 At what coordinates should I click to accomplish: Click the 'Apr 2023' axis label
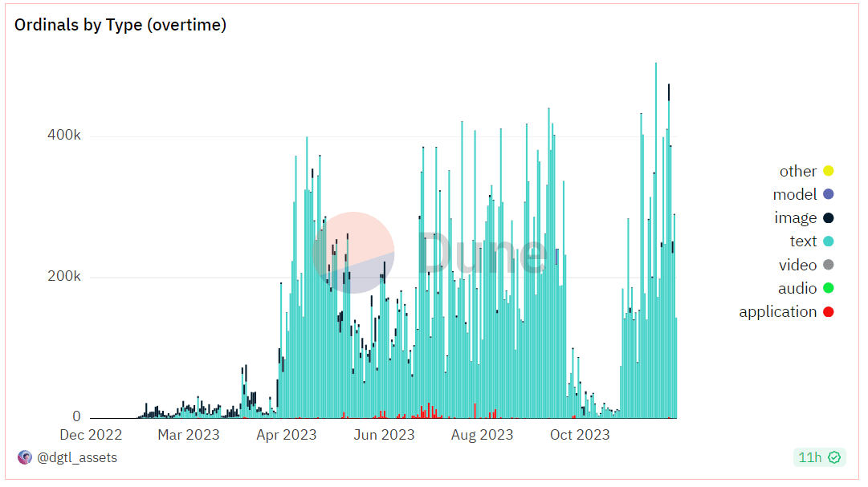coord(286,435)
